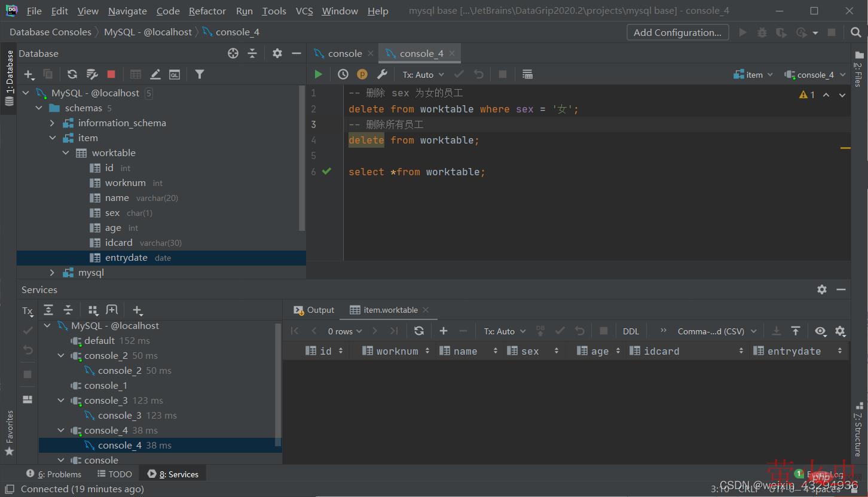868x497 pixels.
Task: Click the Services tree vertical scrollbar
Action: point(277,383)
